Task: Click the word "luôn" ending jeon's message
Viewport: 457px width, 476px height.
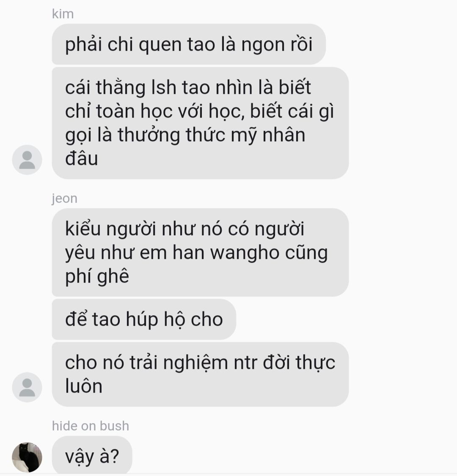Action: 83,386
